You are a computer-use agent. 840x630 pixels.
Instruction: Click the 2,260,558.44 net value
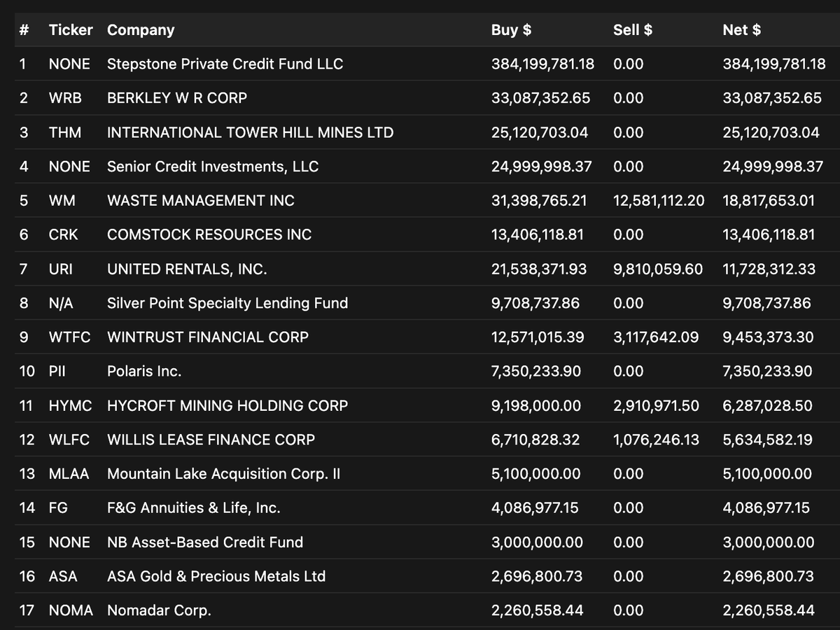point(769,610)
